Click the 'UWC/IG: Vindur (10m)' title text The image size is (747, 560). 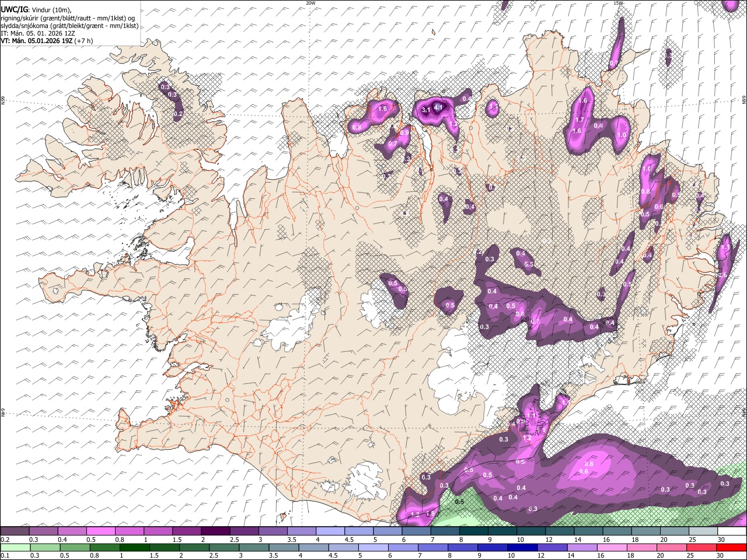pyautogui.click(x=36, y=10)
